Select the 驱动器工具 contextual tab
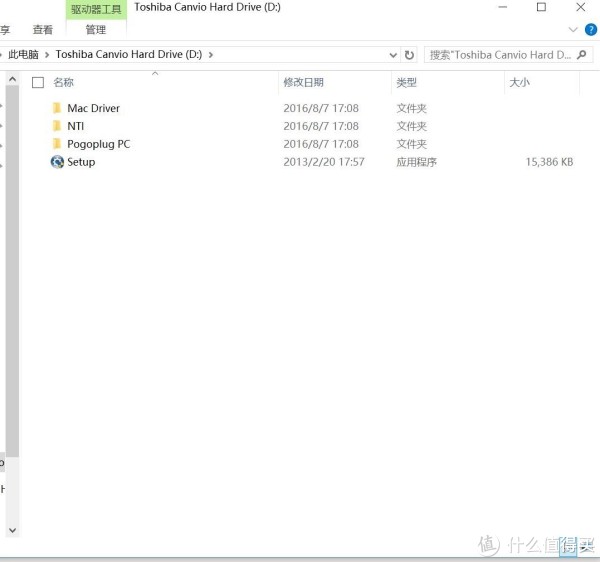600x562 pixels. [96, 9]
